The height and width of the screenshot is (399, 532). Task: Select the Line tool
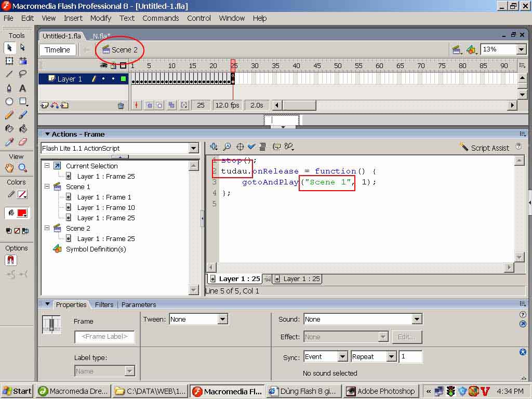[x=9, y=74]
